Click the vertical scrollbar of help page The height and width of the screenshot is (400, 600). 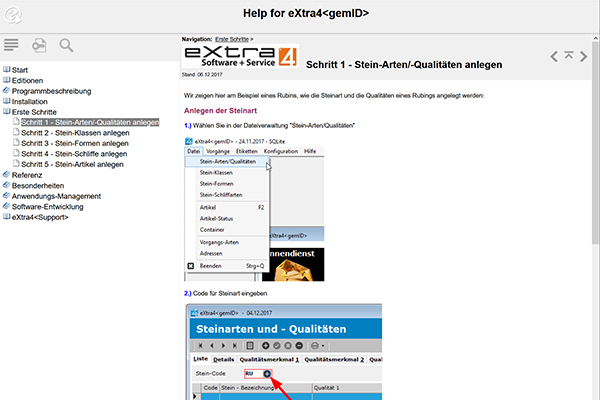(594, 200)
